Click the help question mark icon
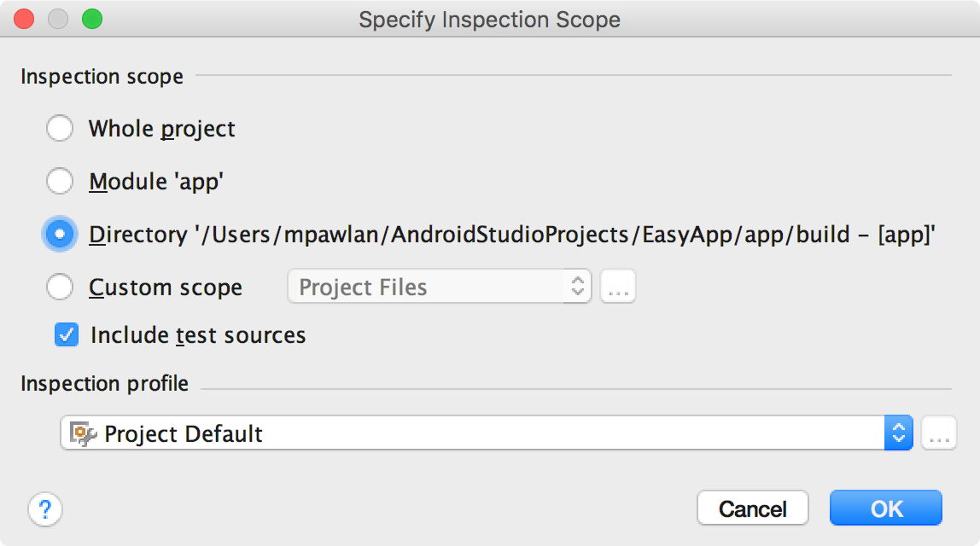The height and width of the screenshot is (546, 980). 45,509
